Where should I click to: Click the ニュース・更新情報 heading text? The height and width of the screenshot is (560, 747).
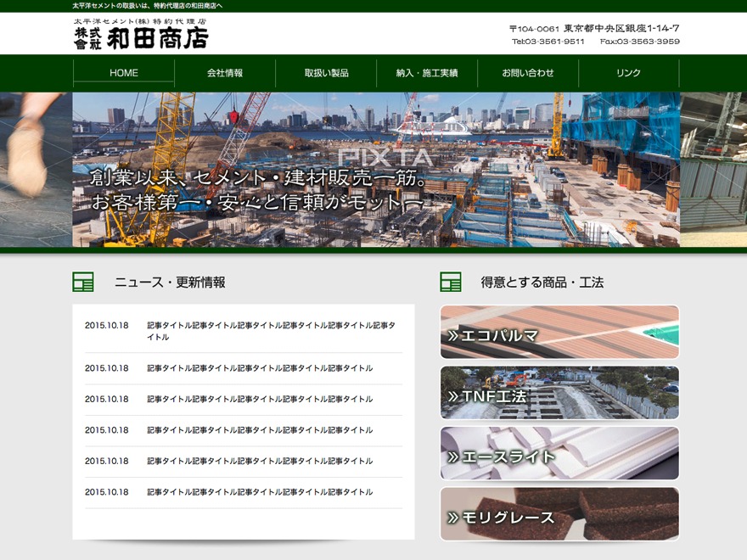pyautogui.click(x=170, y=283)
